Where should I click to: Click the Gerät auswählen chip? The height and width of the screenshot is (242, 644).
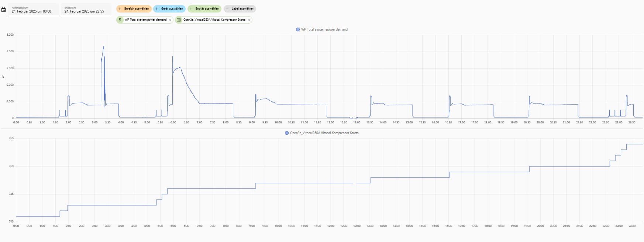(x=169, y=9)
